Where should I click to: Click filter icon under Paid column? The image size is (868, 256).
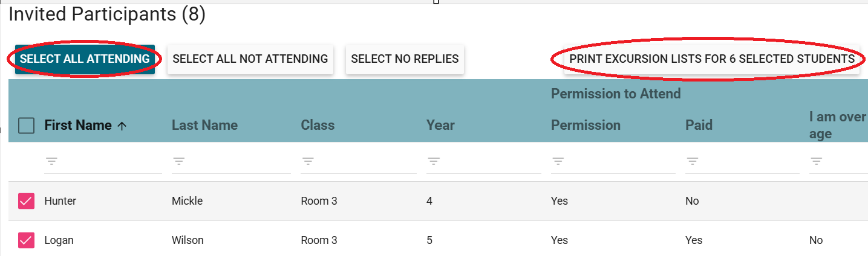693,162
